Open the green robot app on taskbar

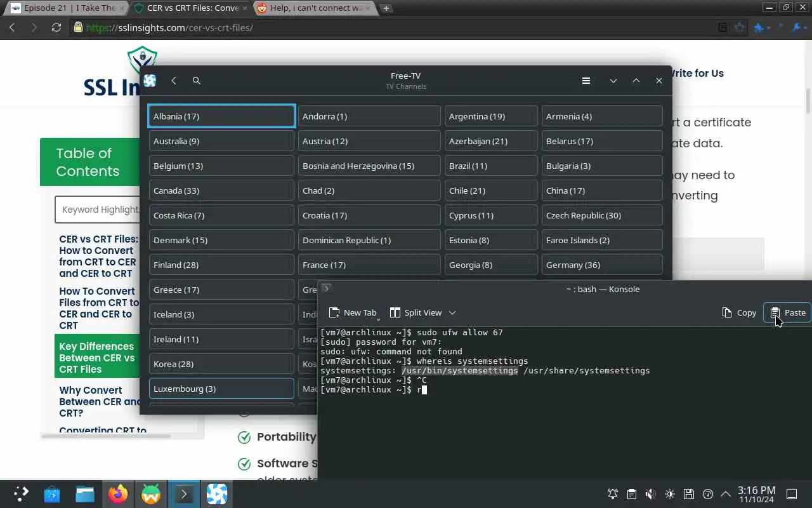pos(151,493)
